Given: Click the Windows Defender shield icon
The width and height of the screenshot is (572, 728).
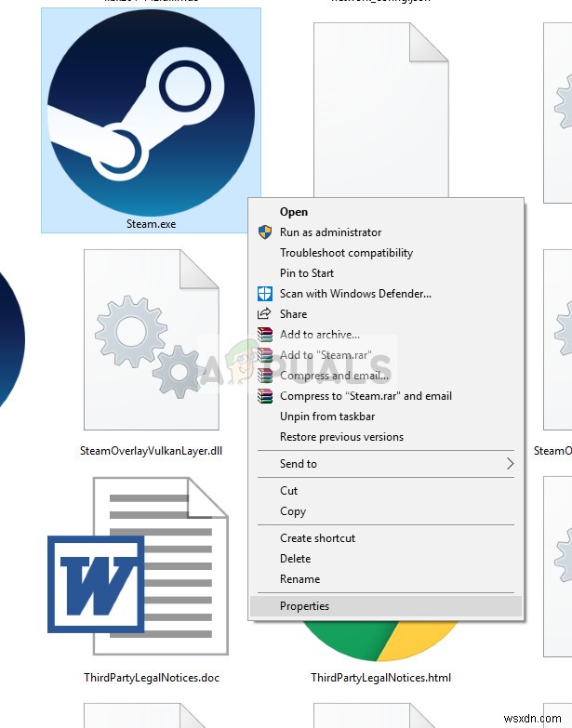Looking at the screenshot, I should [265, 294].
